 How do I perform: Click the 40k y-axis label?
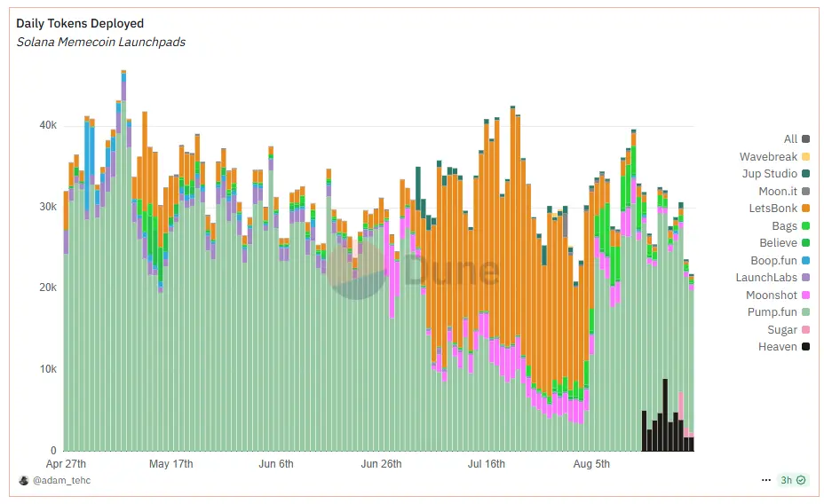point(48,125)
